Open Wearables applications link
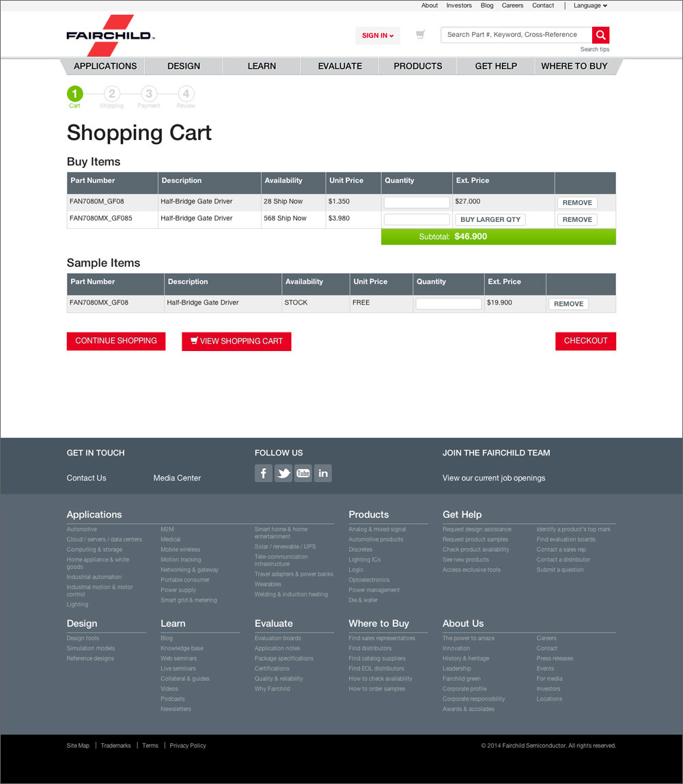 pos(268,584)
